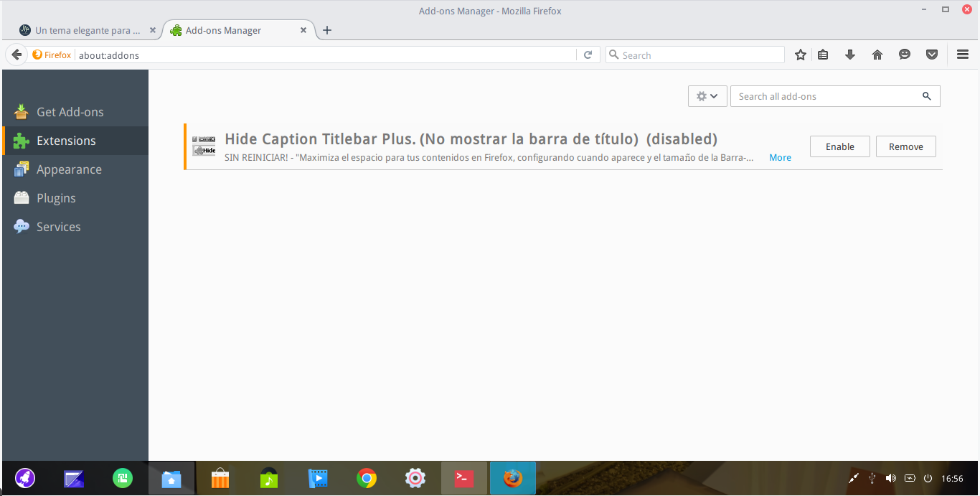Image resolution: width=980 pixels, height=496 pixels.
Task: Open the pink gear settings app
Action: (415, 478)
